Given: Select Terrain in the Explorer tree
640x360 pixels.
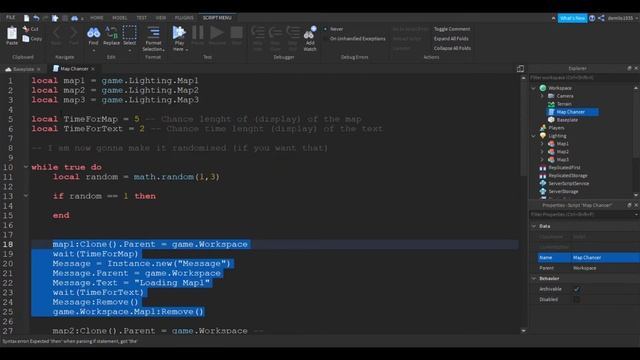Looking at the screenshot, I should point(564,104).
